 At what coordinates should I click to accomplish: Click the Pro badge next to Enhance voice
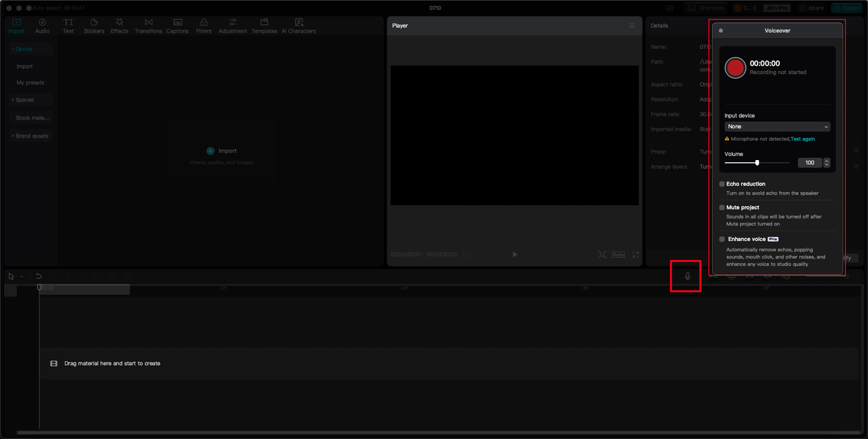(x=773, y=239)
